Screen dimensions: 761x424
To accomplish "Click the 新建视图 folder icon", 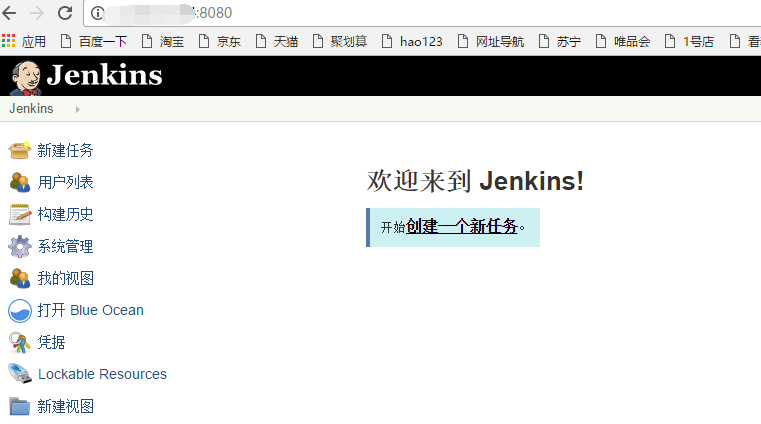I will 20,407.
